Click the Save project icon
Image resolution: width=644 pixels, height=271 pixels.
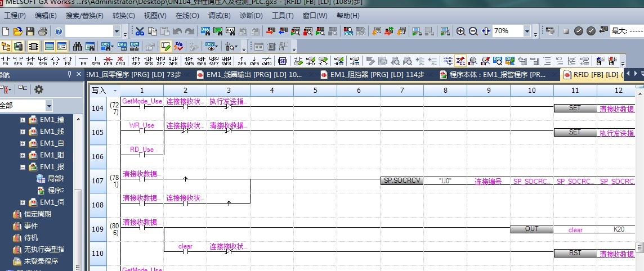(x=30, y=31)
